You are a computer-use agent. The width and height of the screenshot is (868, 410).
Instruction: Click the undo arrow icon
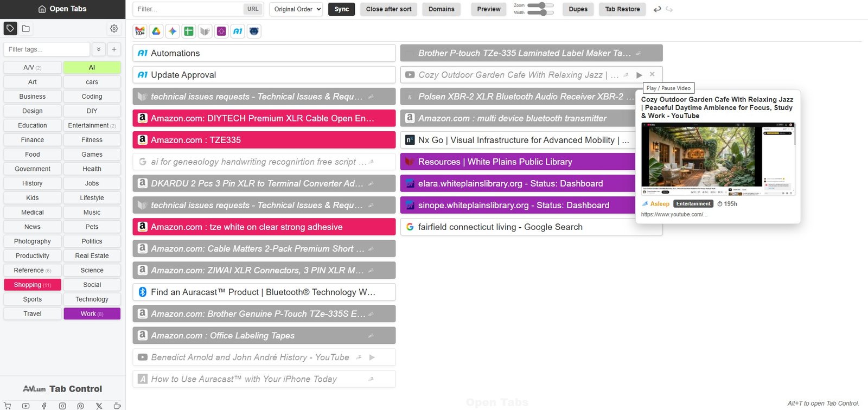click(x=658, y=9)
